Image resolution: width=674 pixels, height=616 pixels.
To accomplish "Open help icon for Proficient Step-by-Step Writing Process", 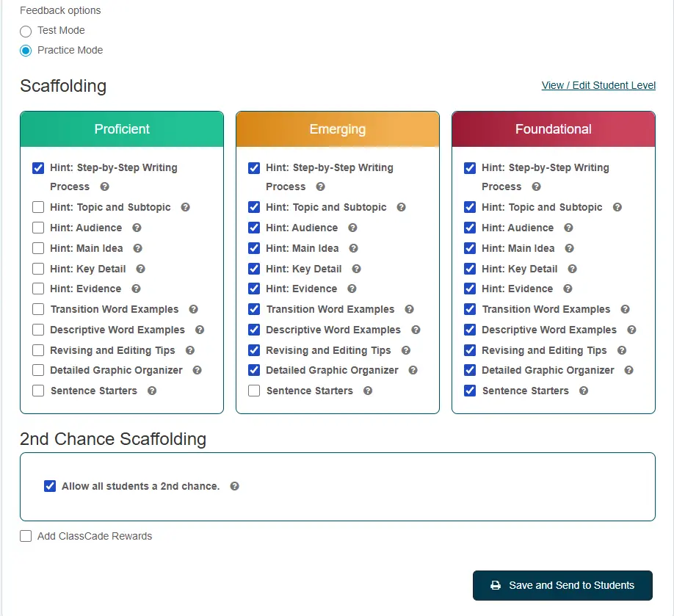I will pos(104,186).
